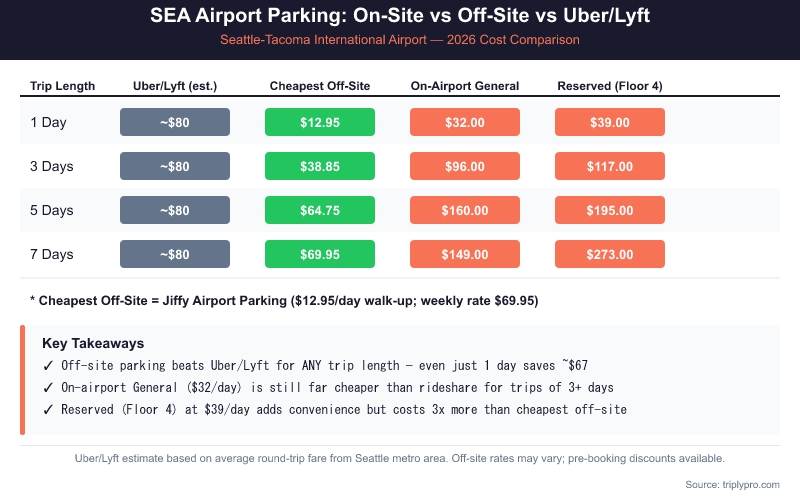Select the $117.00 Reserved price for 3 Days

[x=610, y=166]
